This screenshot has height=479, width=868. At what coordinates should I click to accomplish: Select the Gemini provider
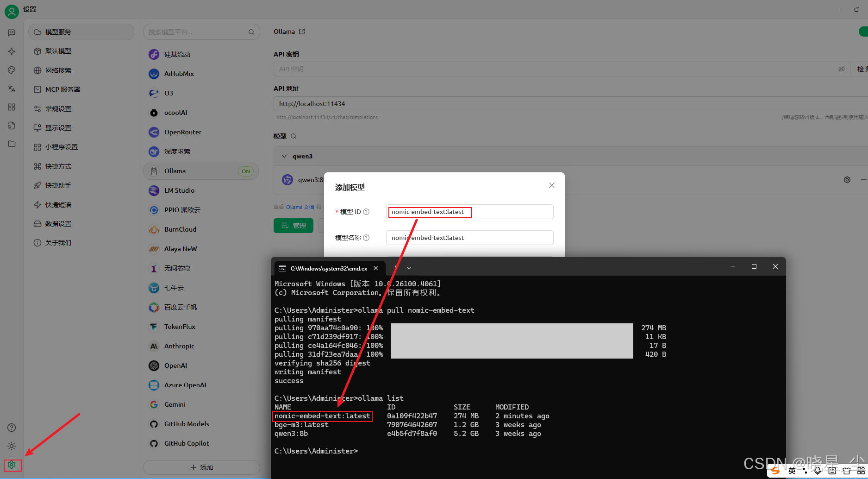pos(201,404)
